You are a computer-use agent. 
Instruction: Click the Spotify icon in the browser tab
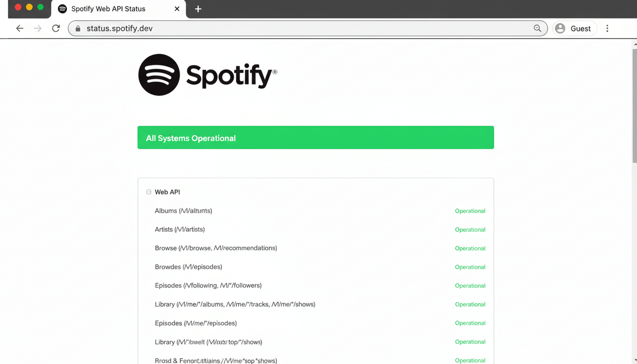click(x=62, y=9)
